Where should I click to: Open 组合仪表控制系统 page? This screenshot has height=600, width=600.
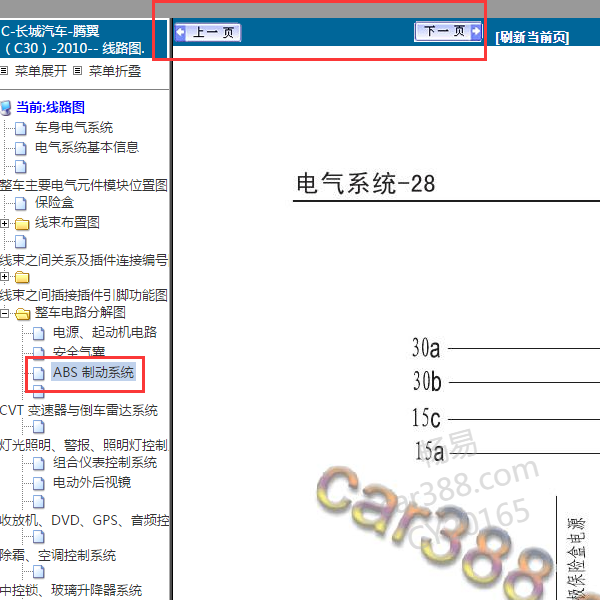105,463
